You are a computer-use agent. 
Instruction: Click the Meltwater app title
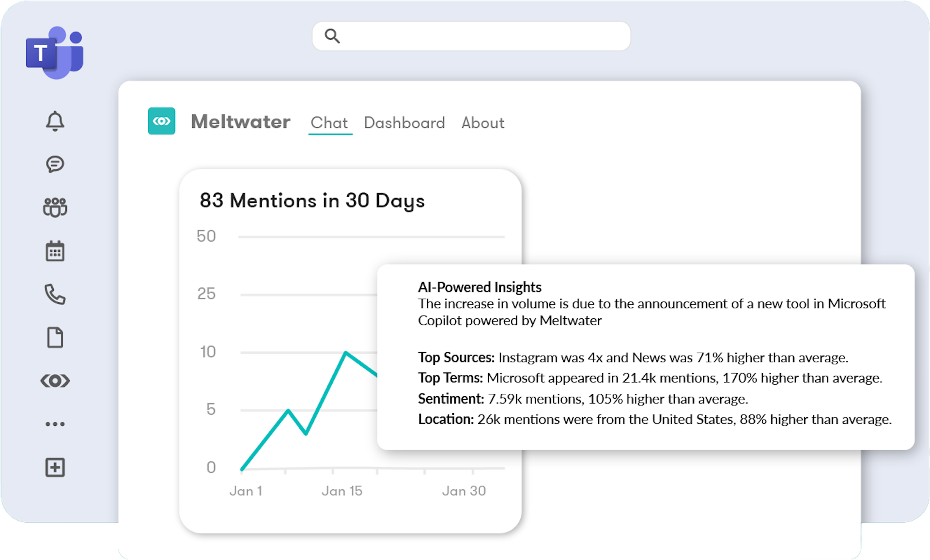pos(241,122)
